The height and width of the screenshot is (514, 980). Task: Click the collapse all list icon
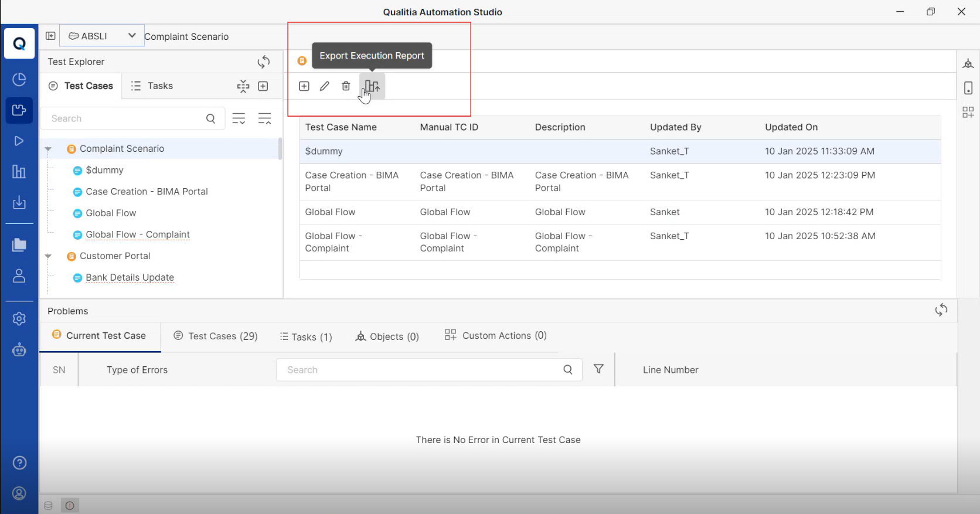point(265,118)
